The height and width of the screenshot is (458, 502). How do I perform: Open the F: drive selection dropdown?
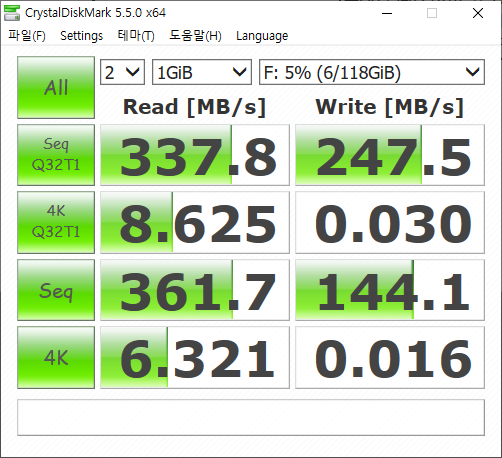tap(372, 72)
